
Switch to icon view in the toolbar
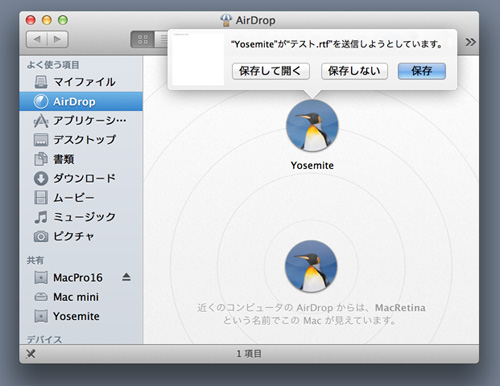[143, 39]
